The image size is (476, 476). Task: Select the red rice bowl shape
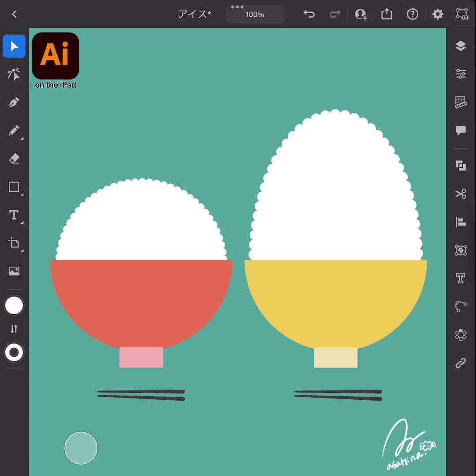pyautogui.click(x=141, y=300)
